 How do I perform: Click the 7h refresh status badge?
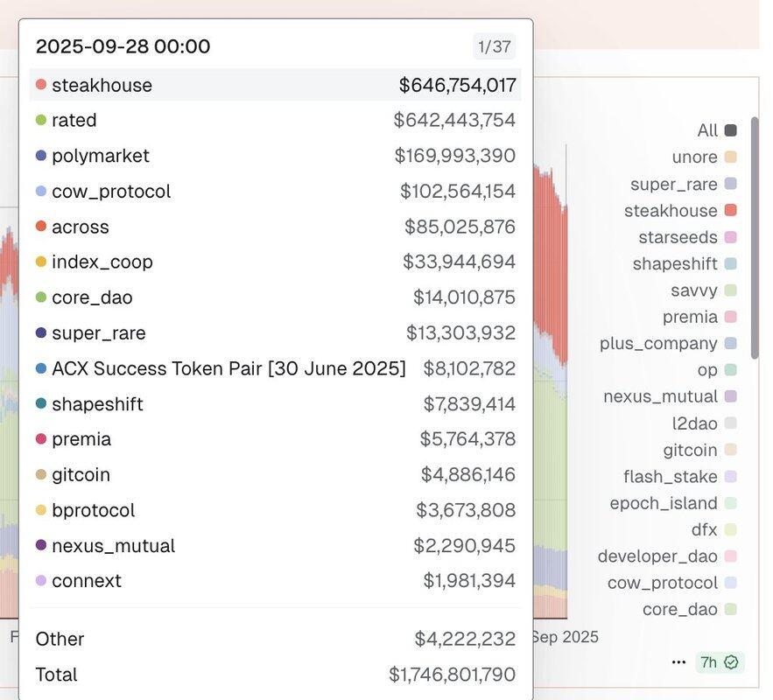(x=720, y=662)
